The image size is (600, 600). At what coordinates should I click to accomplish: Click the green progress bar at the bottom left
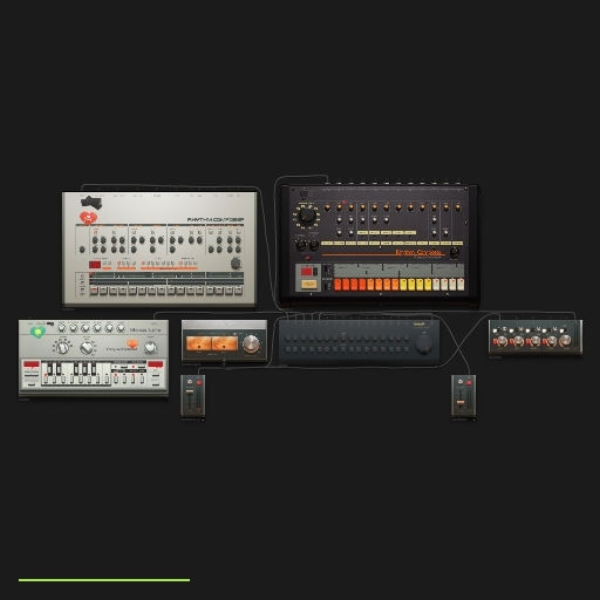point(104,580)
